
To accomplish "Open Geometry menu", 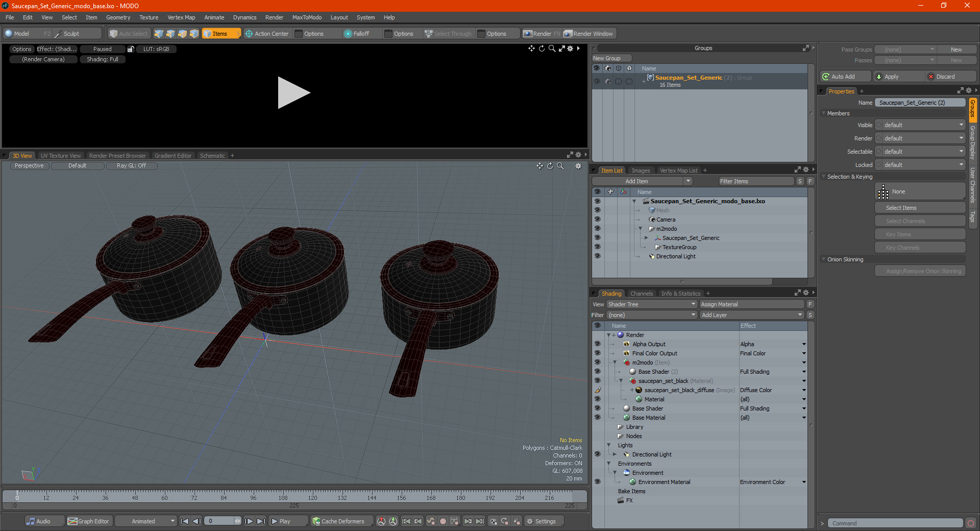I will (118, 17).
